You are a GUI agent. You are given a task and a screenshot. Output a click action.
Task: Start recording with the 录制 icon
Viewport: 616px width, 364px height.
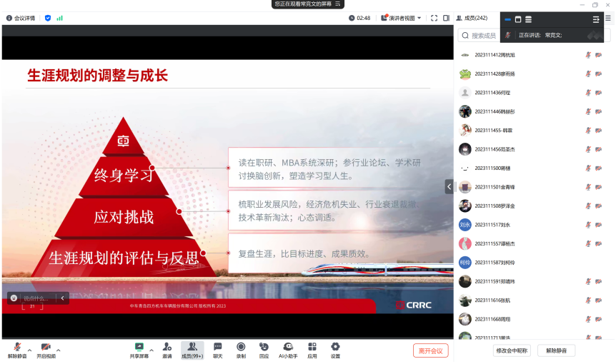pyautogui.click(x=241, y=349)
